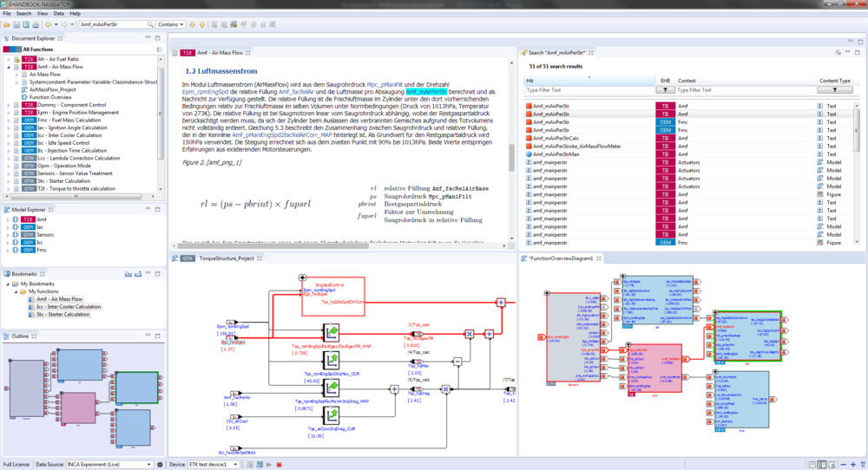Expand Amf node in Model Explorer
868x470 pixels.
8,219
